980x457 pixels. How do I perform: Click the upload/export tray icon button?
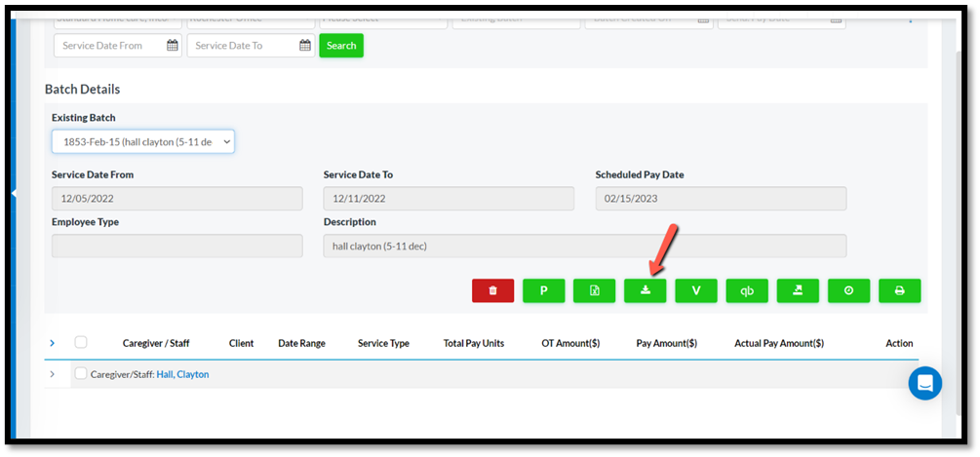point(798,291)
